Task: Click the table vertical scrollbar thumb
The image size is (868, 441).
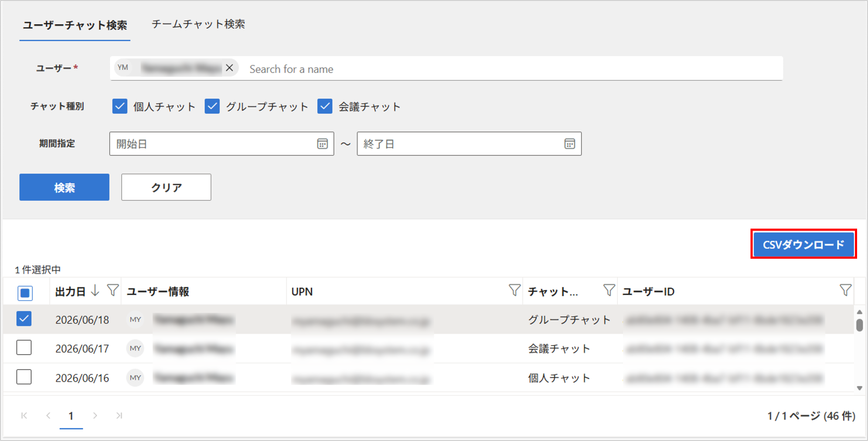Action: click(859, 325)
